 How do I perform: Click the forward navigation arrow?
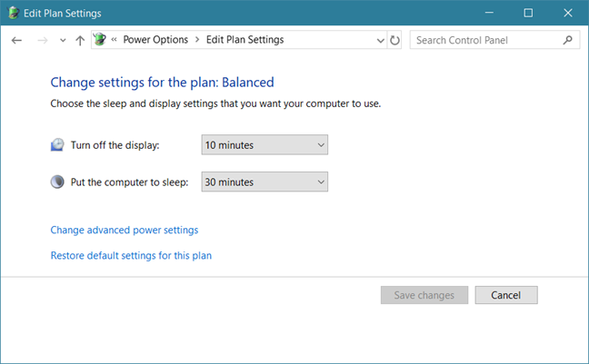[x=43, y=40]
